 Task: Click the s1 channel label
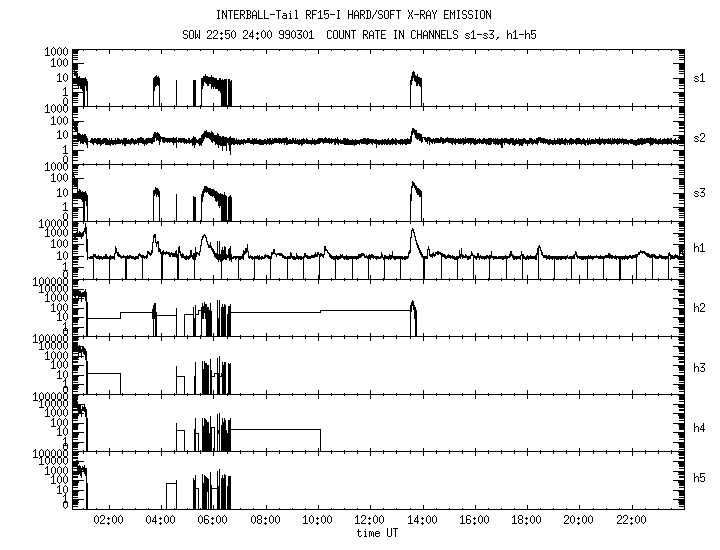coord(699,77)
